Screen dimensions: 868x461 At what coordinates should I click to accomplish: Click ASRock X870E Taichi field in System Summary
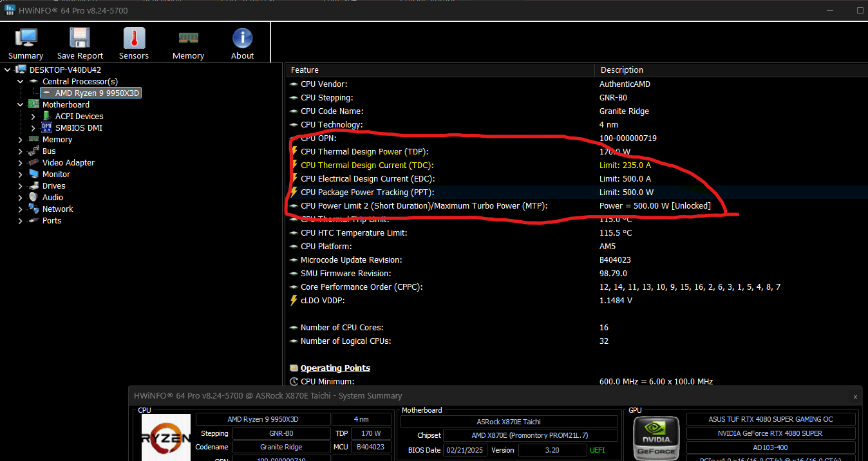[x=509, y=422]
